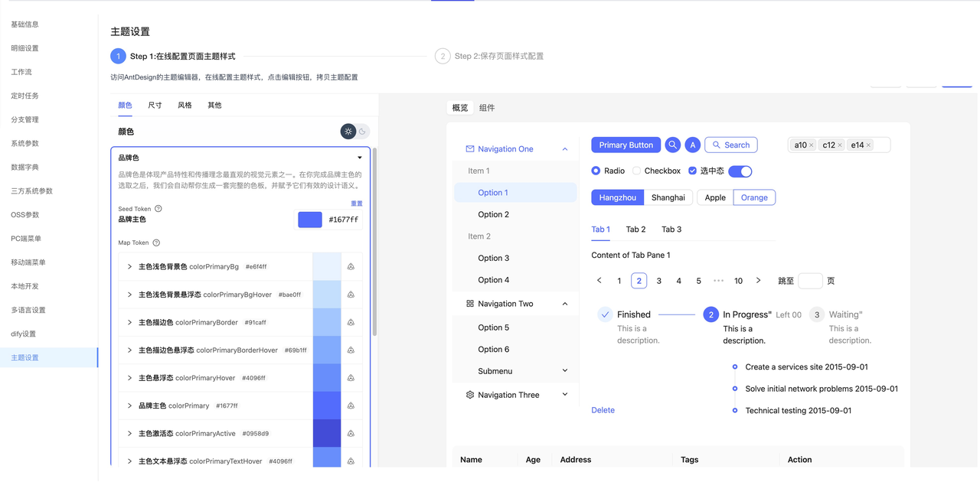Switch to the 尺寸 tab
Viewport: 980px width, 482px height.
(155, 106)
